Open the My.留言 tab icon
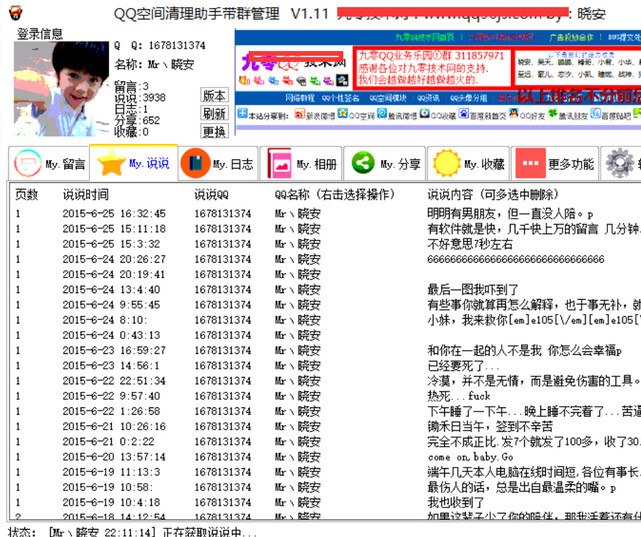The width and height of the screenshot is (641, 537). point(28,163)
